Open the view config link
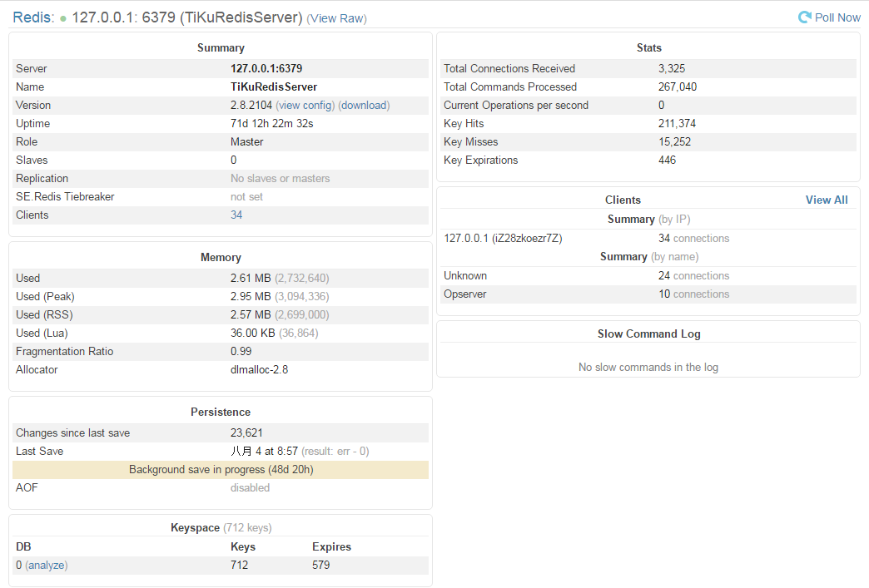The width and height of the screenshot is (869, 588). [x=305, y=106]
